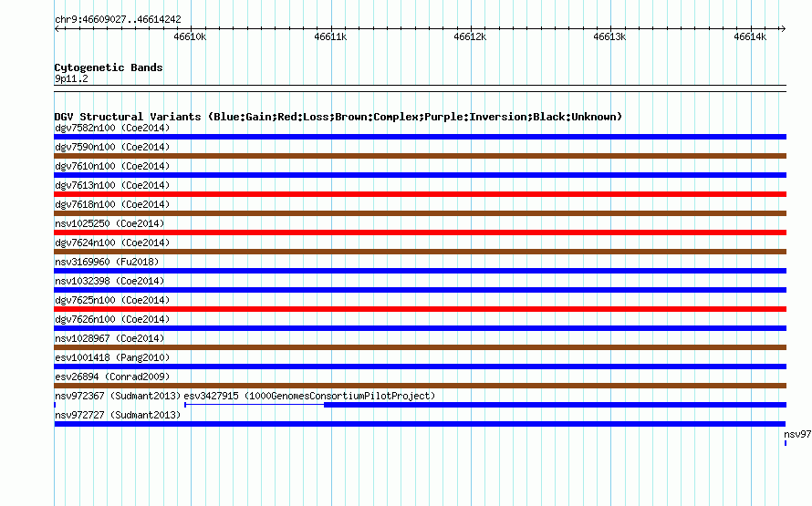Click the nsv1025250 (Coe2014) label
812x506 pixels.
click(x=109, y=223)
